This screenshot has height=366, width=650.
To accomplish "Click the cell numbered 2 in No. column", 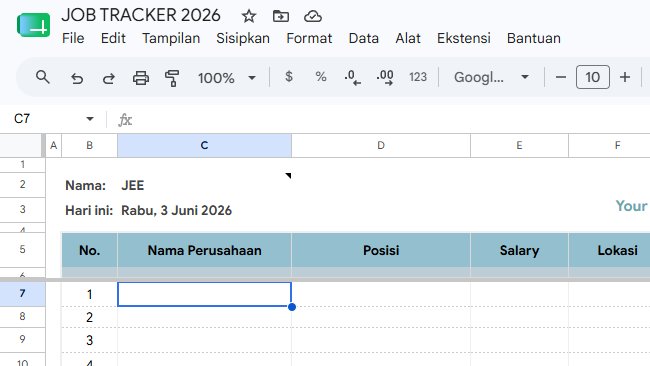I will [x=90, y=317].
